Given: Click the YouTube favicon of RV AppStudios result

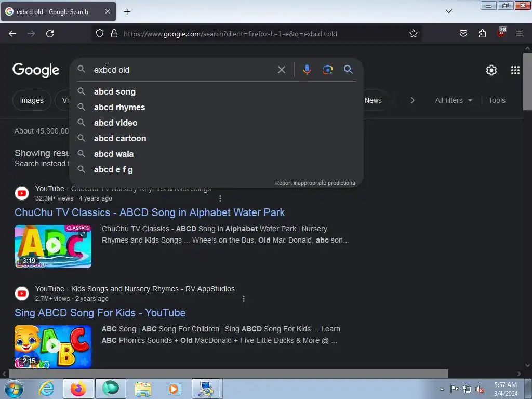Looking at the screenshot, I should (22, 294).
